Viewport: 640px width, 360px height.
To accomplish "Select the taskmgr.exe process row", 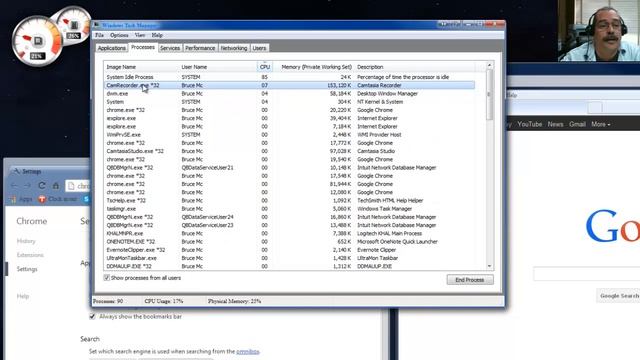I will [x=289, y=209].
